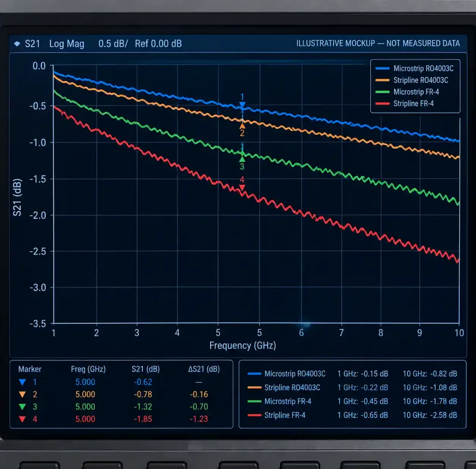
Task: Click marker 1 frequency '5.000'
Action: click(86, 382)
